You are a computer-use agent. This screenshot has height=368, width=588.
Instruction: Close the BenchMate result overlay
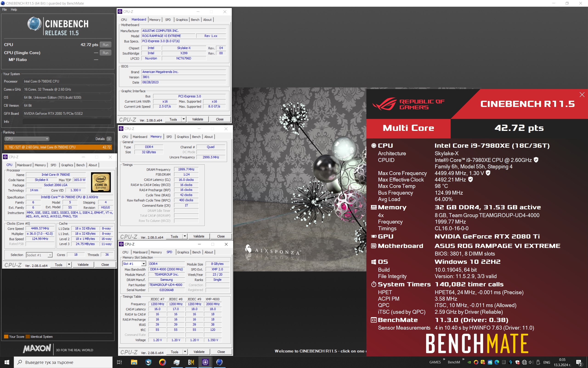[582, 95]
